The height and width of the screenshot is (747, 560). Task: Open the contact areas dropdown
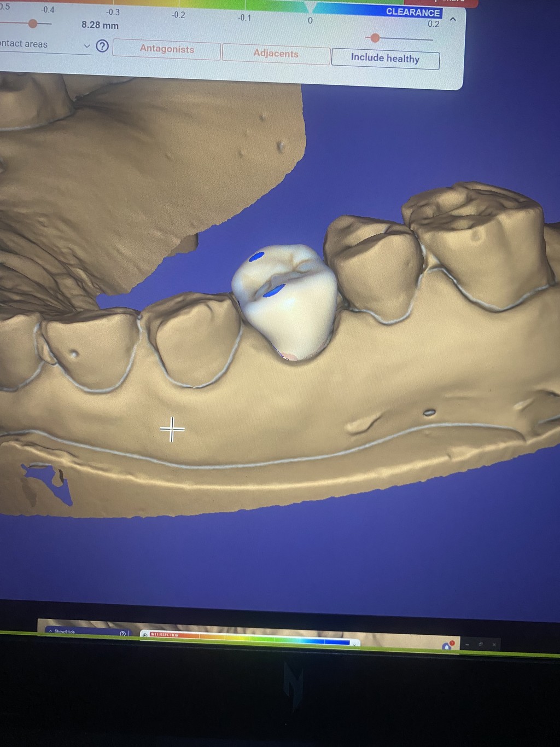point(45,44)
